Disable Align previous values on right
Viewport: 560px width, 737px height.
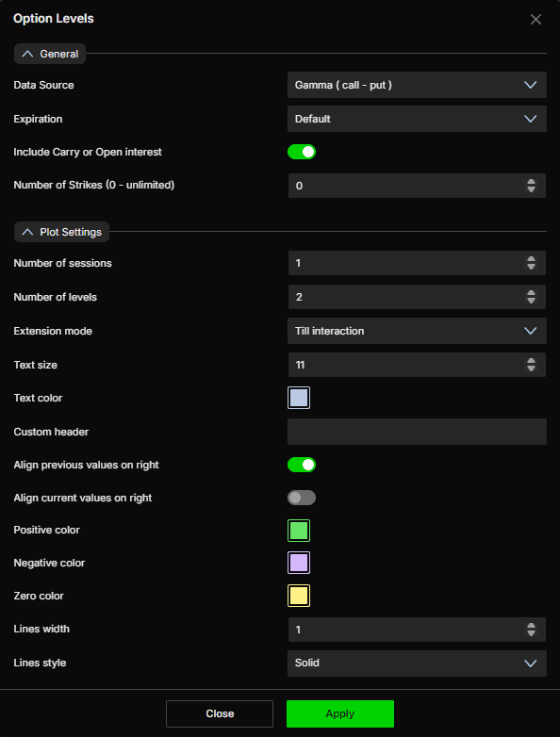pos(302,465)
